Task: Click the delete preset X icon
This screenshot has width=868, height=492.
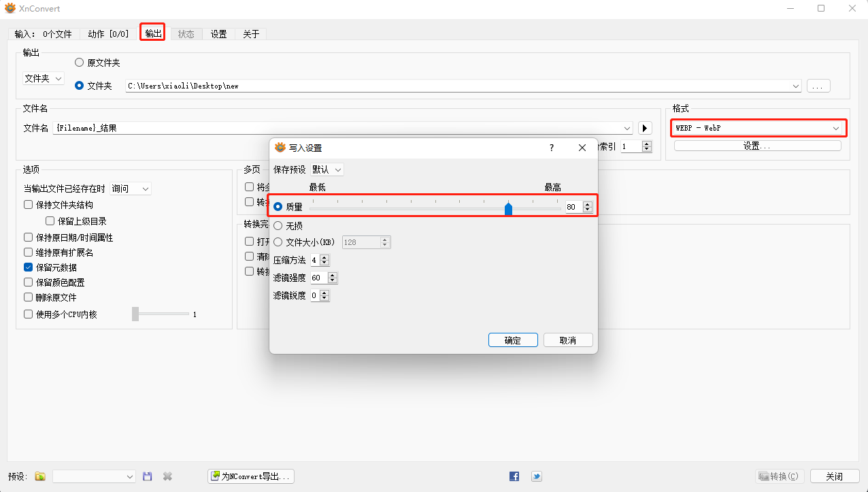Action: coord(167,476)
